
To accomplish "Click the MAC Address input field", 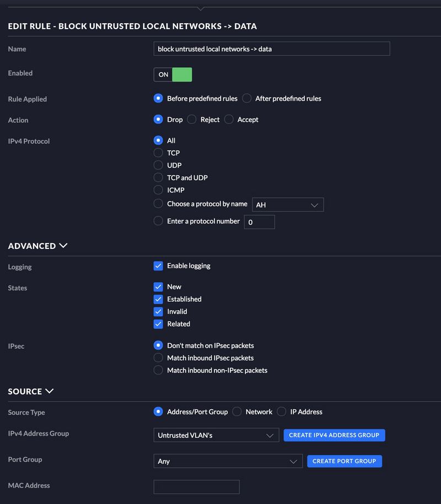I will pos(197,487).
